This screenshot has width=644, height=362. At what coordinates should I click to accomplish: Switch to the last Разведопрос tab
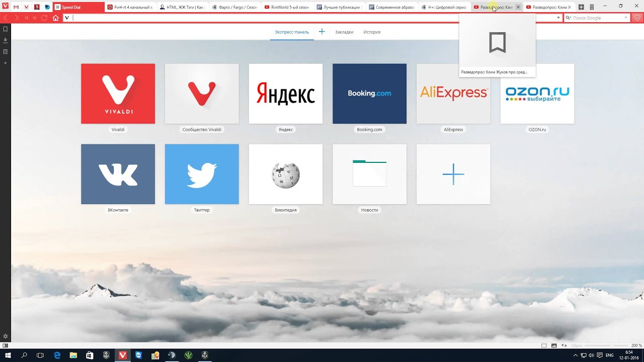click(549, 7)
